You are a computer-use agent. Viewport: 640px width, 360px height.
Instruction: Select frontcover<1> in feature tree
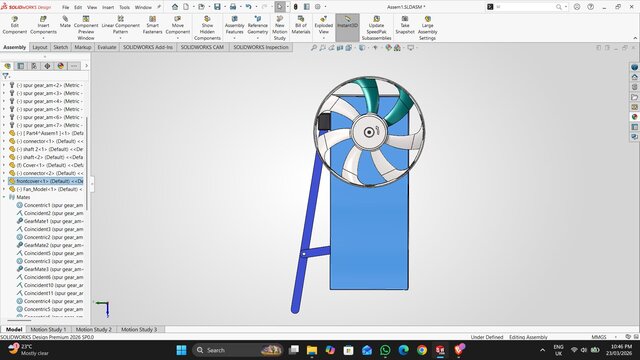click(x=46, y=181)
